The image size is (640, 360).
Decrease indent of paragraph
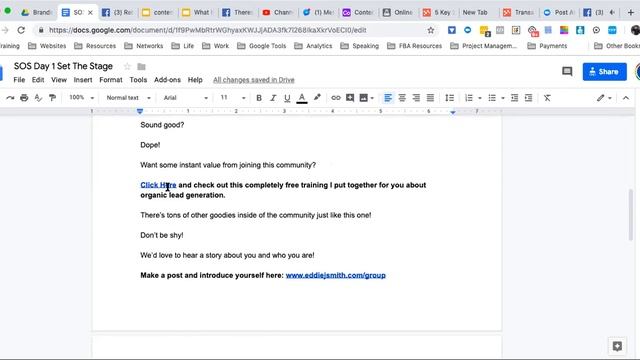514,98
